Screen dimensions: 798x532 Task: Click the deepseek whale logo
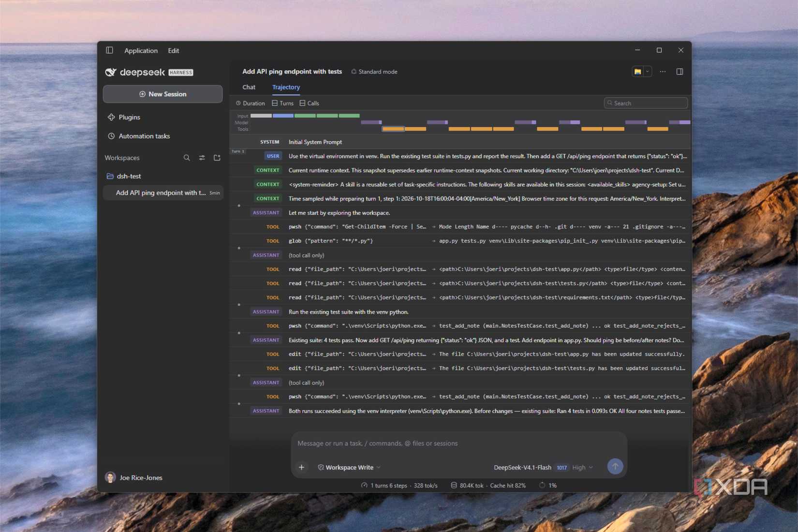point(111,72)
